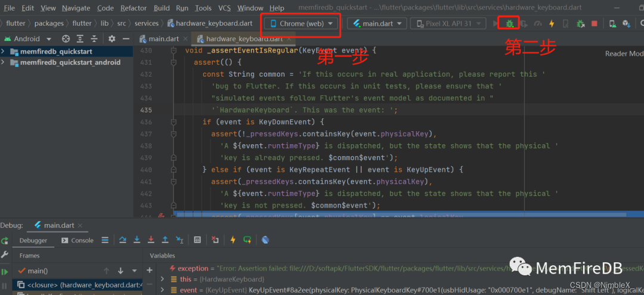Click Step Out in debugger toolbar

click(165, 240)
